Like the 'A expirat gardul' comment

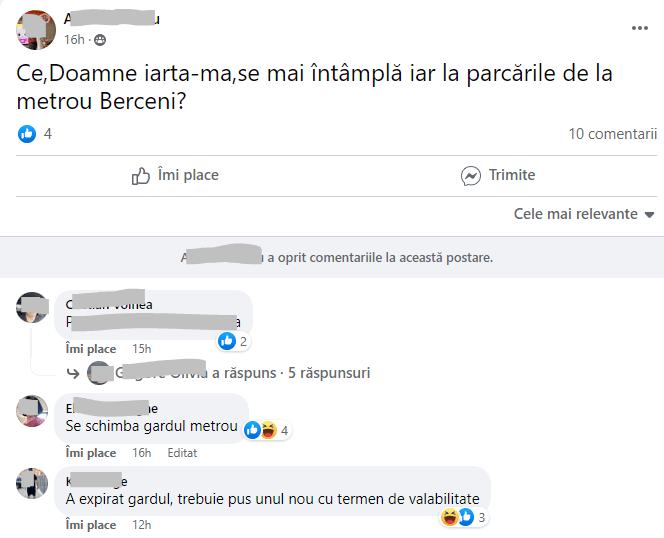coord(90,525)
